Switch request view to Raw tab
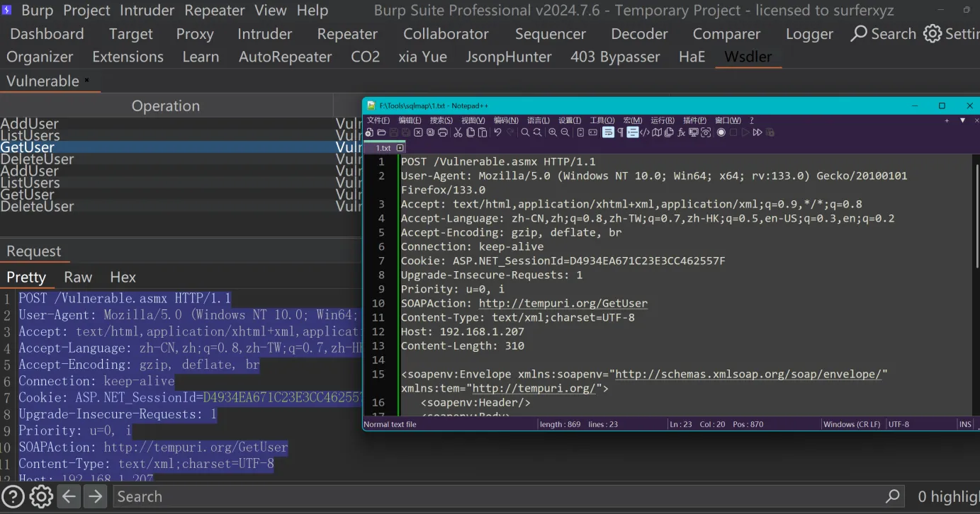 (x=78, y=277)
